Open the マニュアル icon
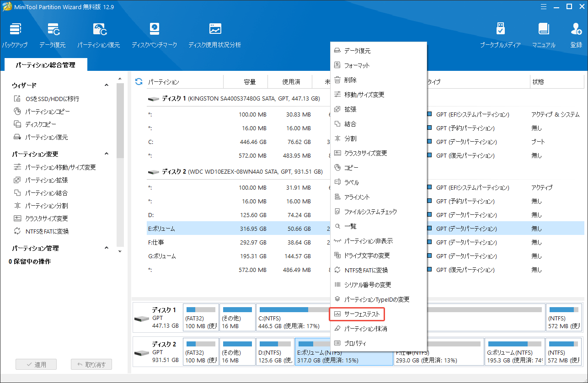 coord(544,35)
